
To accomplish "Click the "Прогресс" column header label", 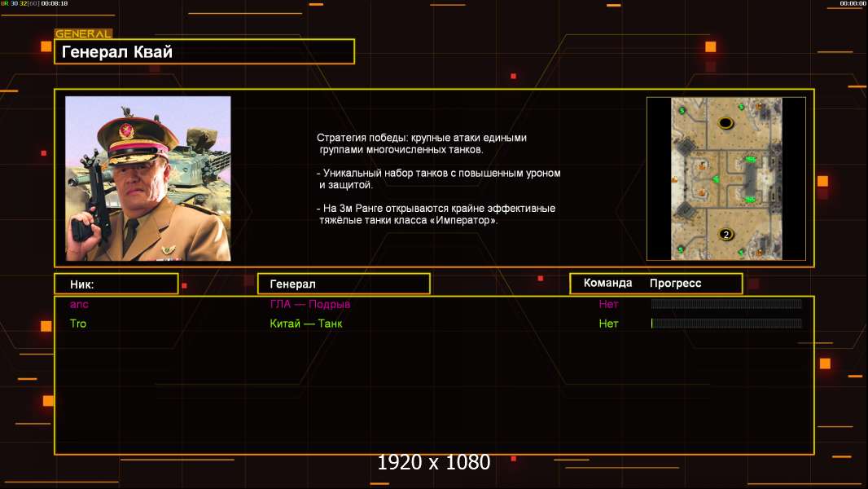I will pyautogui.click(x=675, y=283).
